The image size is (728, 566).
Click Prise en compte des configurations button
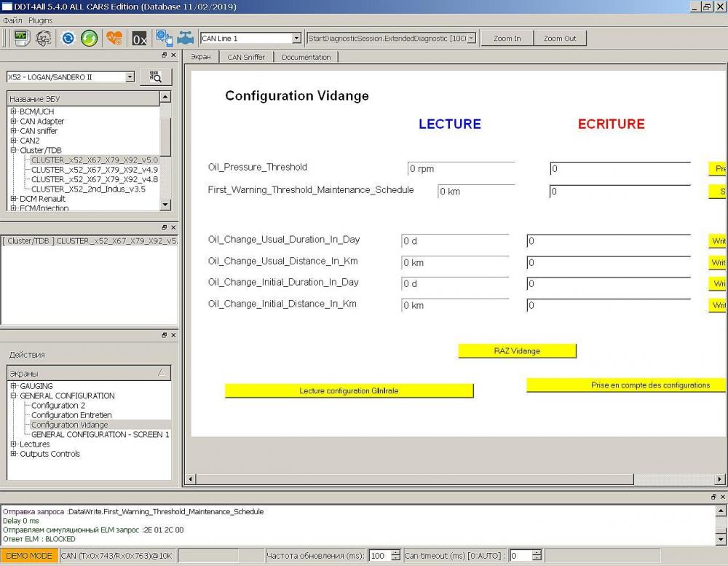627,385
